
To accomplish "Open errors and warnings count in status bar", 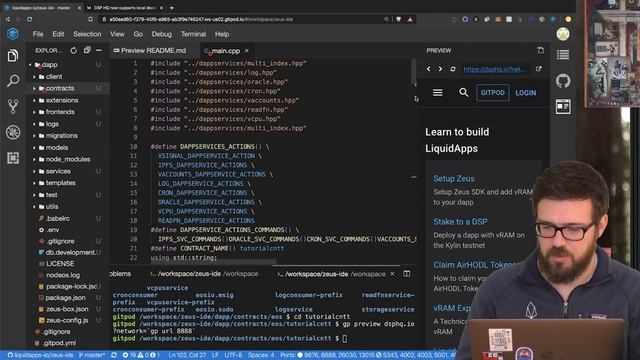I will point(141,355).
